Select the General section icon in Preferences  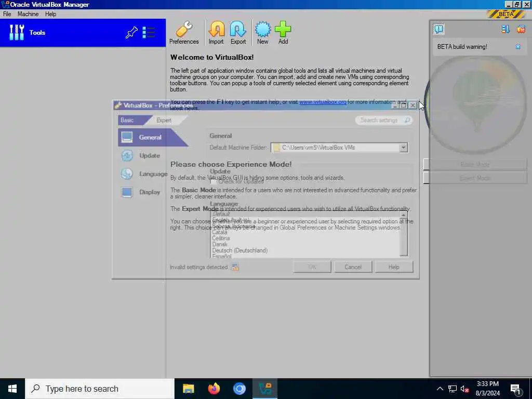[127, 137]
